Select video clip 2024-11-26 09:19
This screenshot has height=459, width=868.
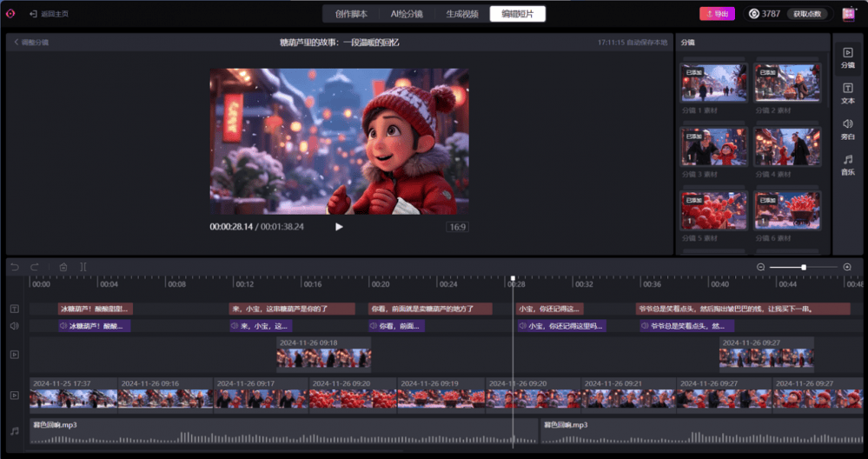point(441,396)
